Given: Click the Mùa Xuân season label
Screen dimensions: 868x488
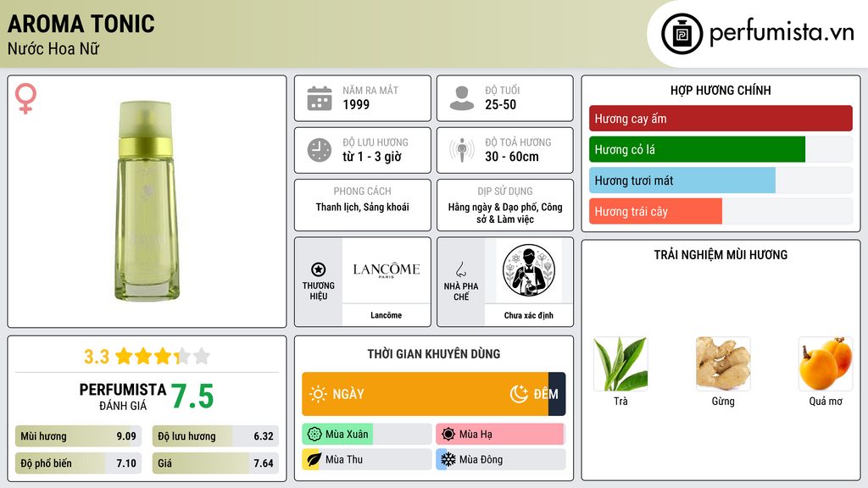Looking at the screenshot, I should pos(347,435).
